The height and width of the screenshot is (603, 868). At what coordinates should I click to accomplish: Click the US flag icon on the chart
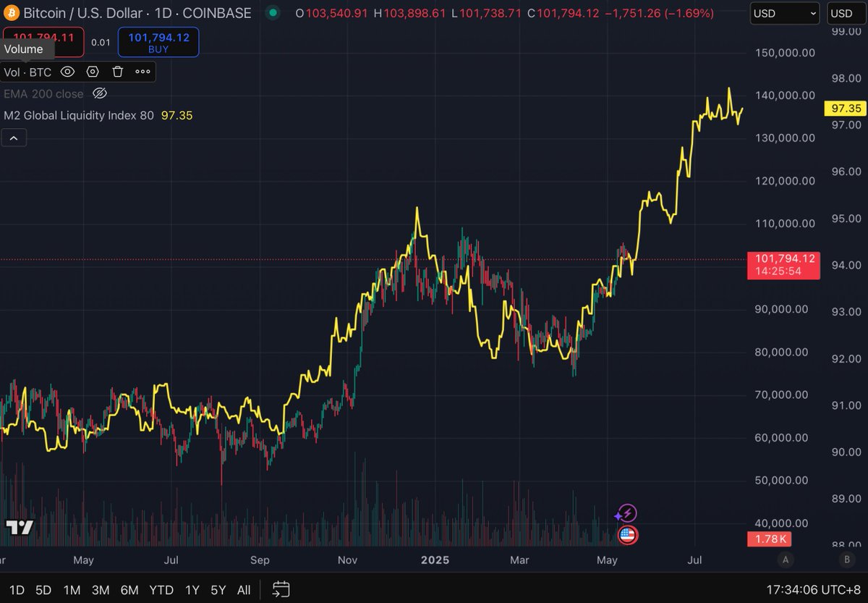[628, 536]
